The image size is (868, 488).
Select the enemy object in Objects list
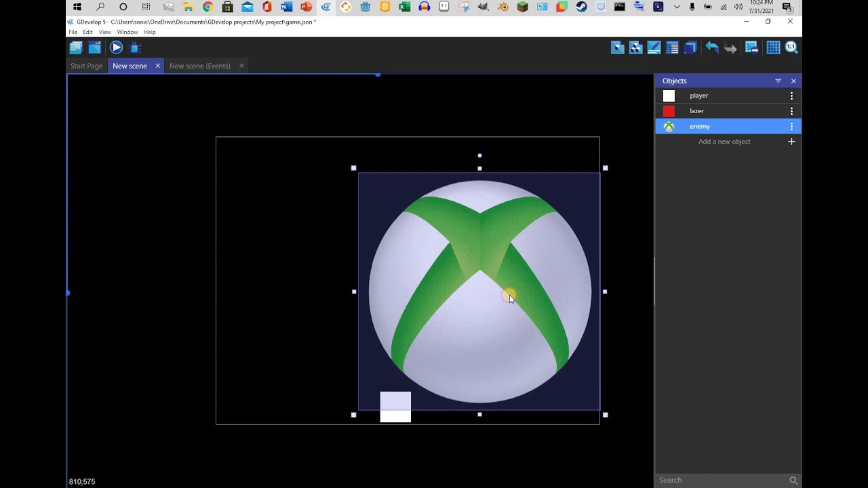pyautogui.click(x=728, y=126)
